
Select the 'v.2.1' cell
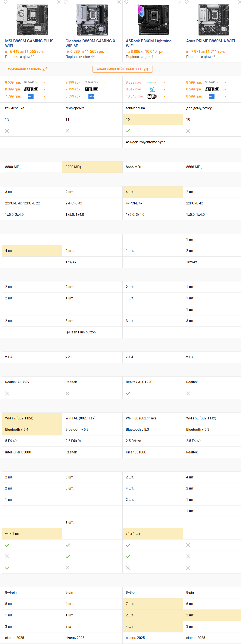(x=92, y=357)
